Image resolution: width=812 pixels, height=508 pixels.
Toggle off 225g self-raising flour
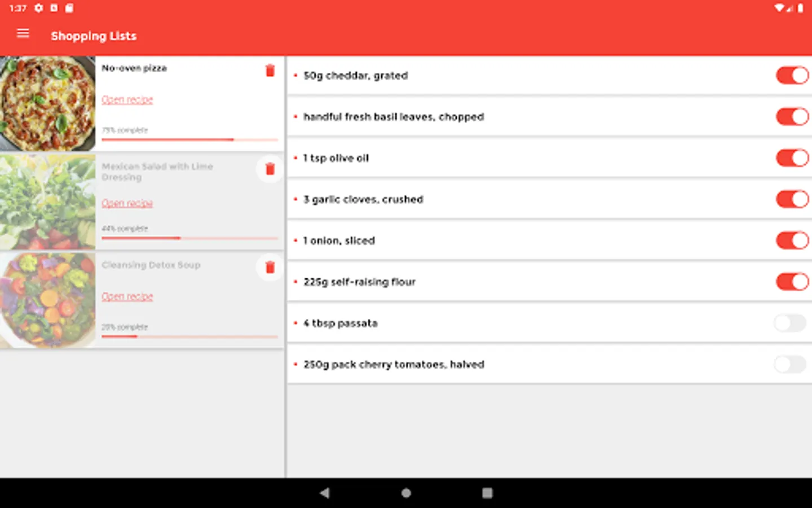pyautogui.click(x=792, y=281)
